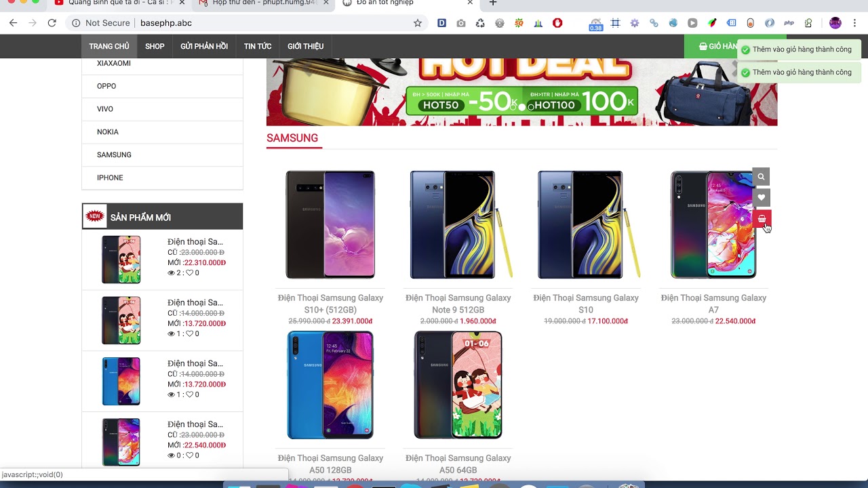Image resolution: width=868 pixels, height=488 pixels.
Task: Click the Chrome profile avatar
Action: point(835,23)
